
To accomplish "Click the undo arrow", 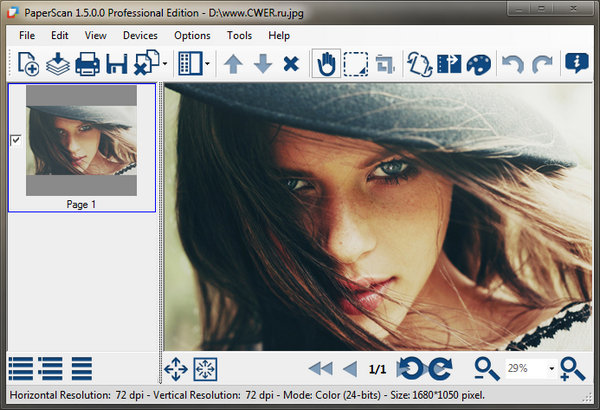I will [x=512, y=65].
